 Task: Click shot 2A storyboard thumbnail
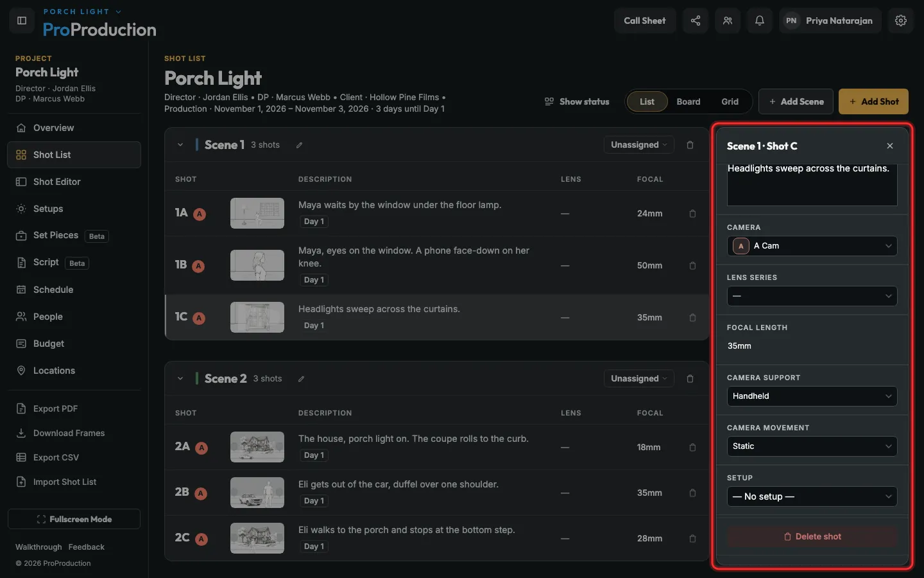257,447
